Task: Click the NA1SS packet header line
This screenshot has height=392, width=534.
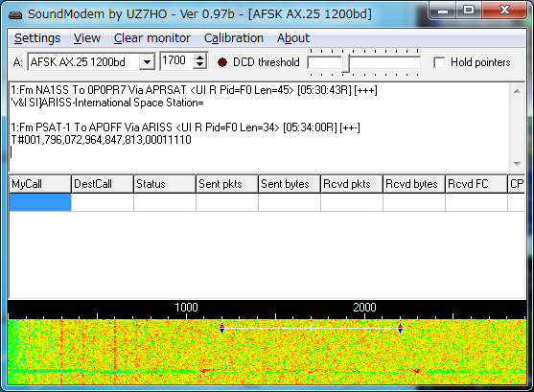Action: [x=194, y=90]
